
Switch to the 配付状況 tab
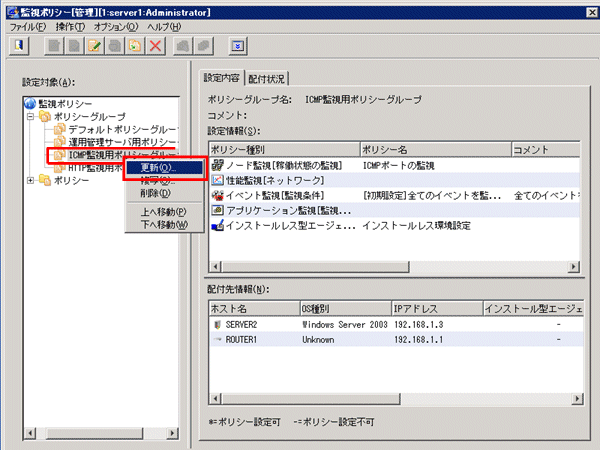coord(269,78)
